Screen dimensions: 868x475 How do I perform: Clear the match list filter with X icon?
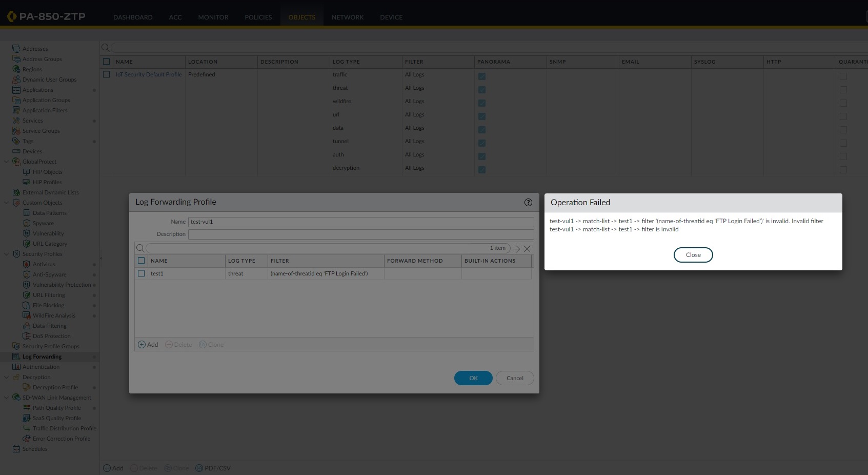pos(527,249)
